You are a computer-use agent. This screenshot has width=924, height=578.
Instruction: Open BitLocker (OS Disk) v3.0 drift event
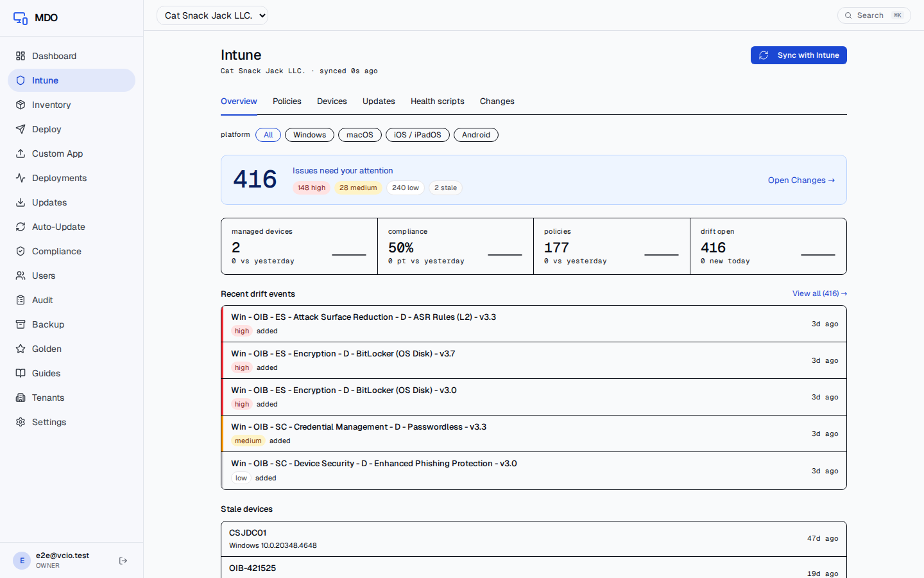(x=534, y=397)
